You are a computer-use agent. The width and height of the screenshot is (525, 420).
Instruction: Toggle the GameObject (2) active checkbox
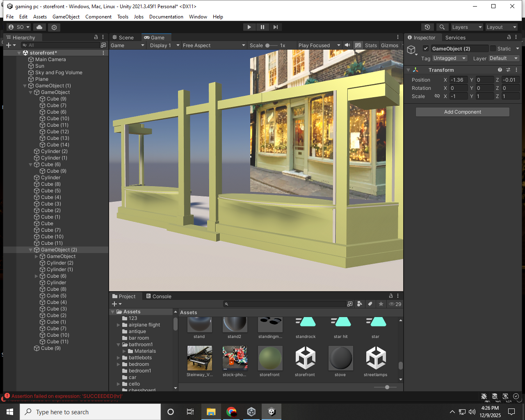426,48
